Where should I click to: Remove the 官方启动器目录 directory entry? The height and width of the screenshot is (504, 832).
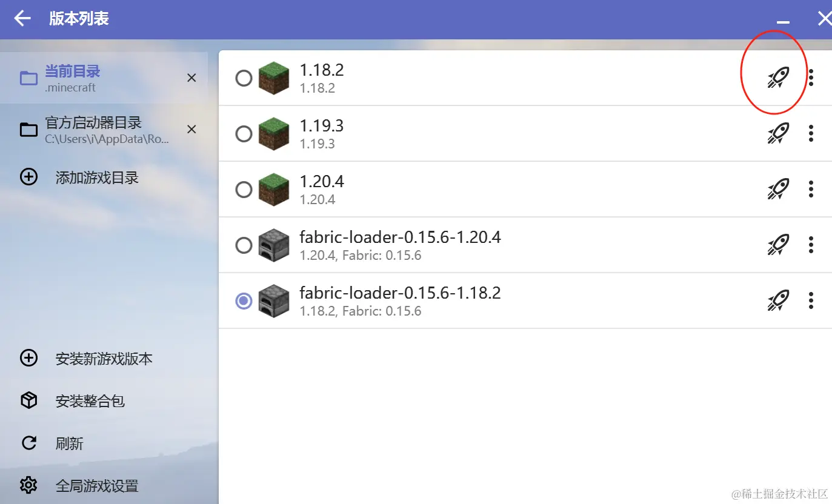click(x=191, y=130)
